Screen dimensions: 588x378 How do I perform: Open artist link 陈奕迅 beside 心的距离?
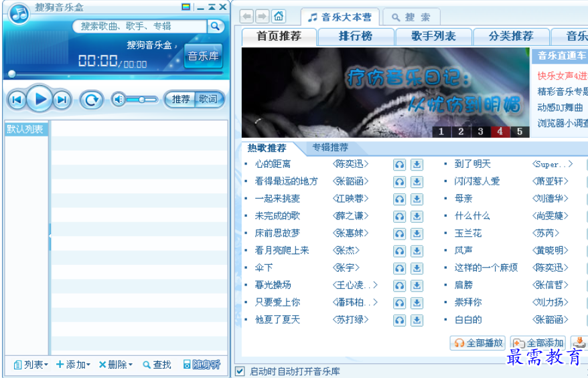click(x=351, y=164)
